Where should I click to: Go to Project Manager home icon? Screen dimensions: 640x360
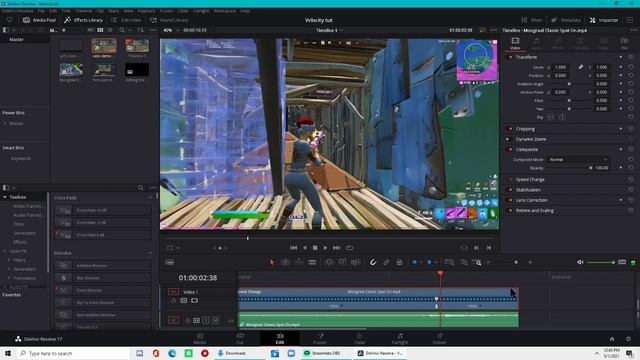click(x=612, y=339)
